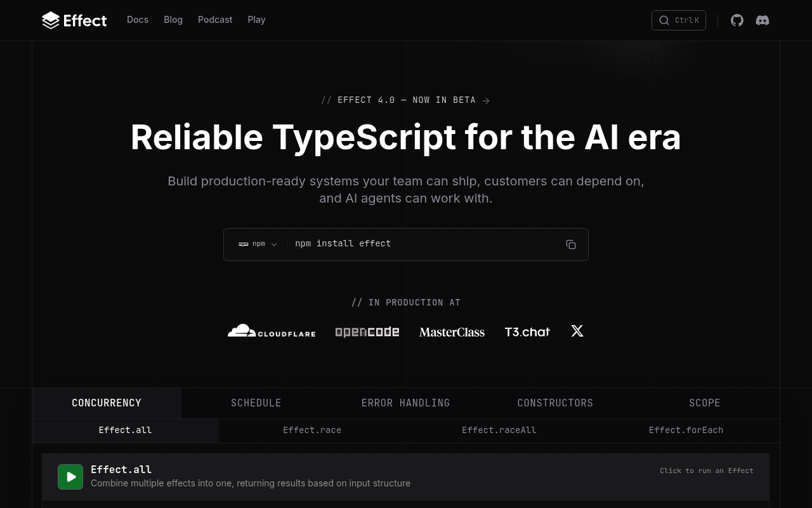Select the Effect.forEach sub-tab
812x508 pixels.
coord(686,431)
